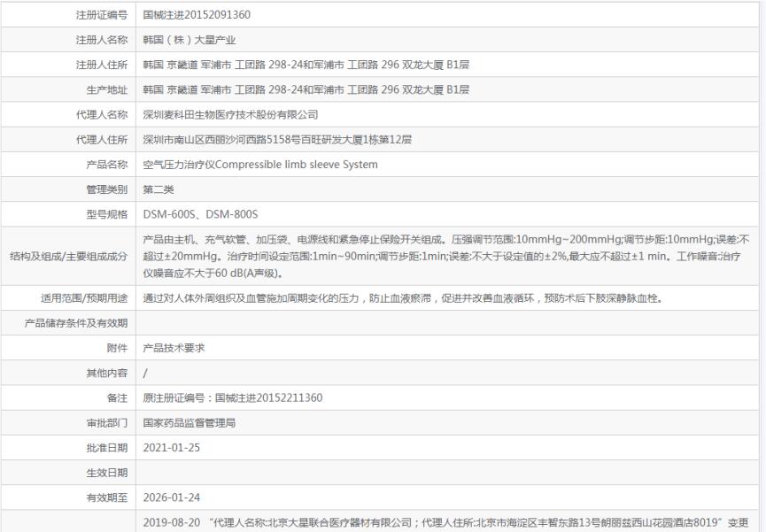This screenshot has width=766, height=532.
Task: Click the composition description starting 产品由主机
Action: tap(446, 256)
